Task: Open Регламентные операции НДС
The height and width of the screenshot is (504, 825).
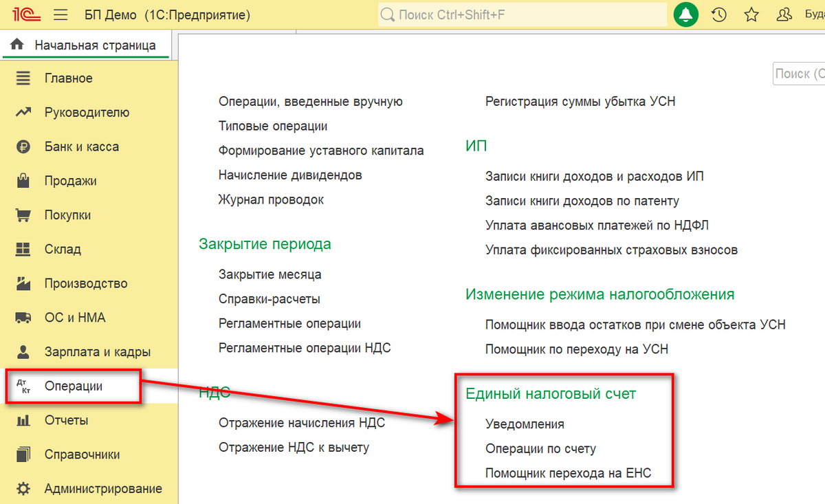Action: (305, 349)
